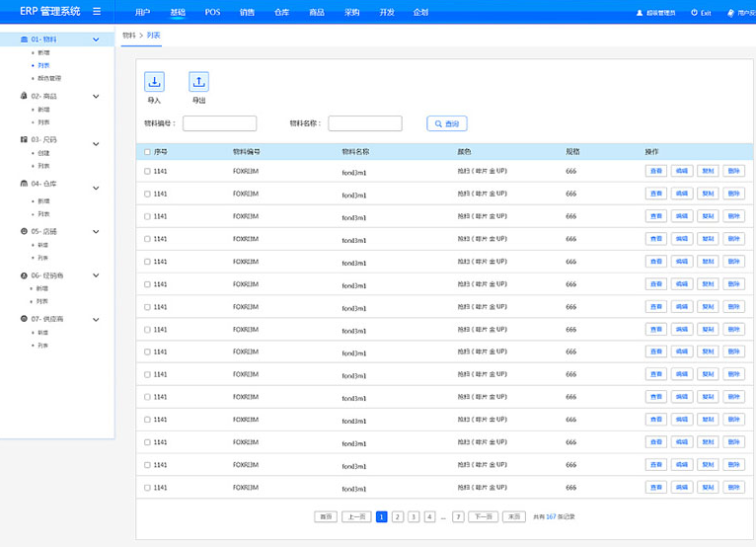Click 编辑 in the first table row
Image resolution: width=756 pixels, height=547 pixels.
(682, 171)
